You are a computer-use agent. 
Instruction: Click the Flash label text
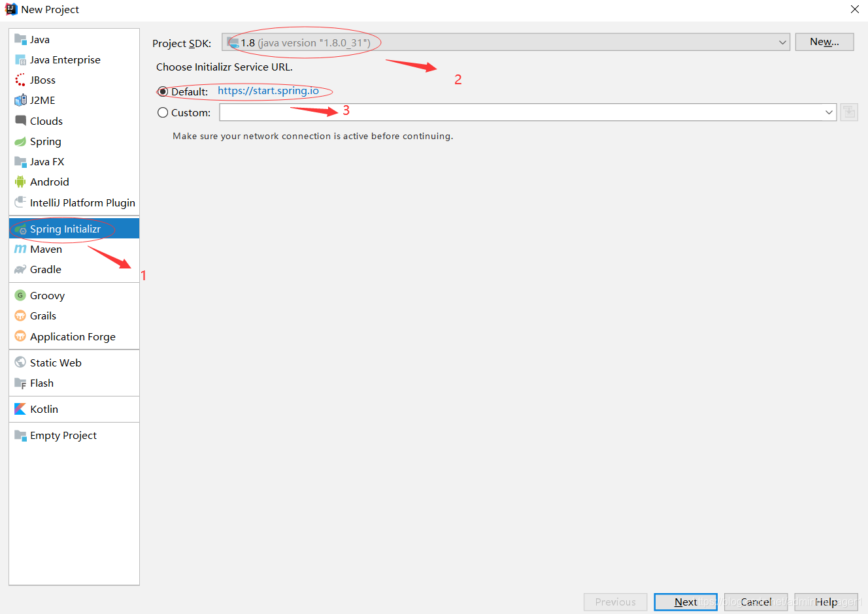(x=42, y=383)
